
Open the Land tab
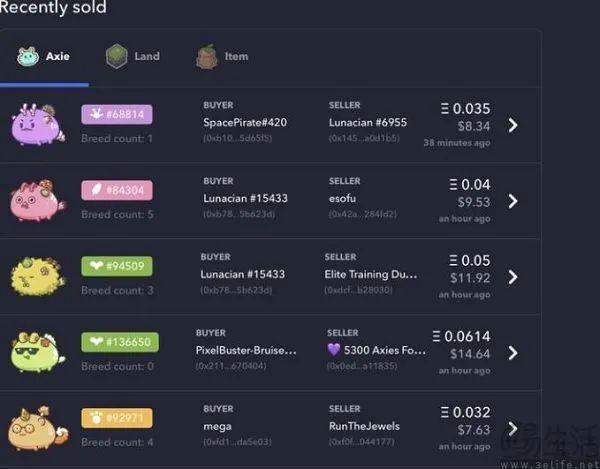pyautogui.click(x=134, y=57)
